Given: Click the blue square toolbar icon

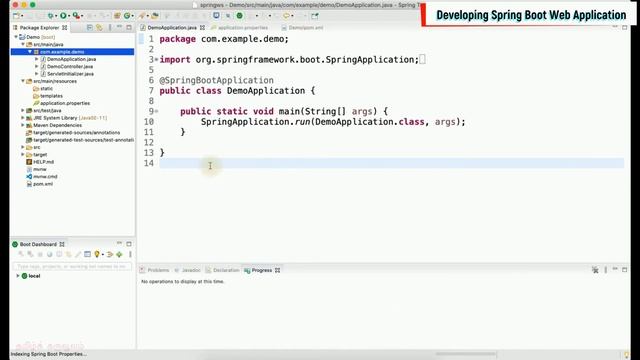Looking at the screenshot, I should (x=216, y=16).
